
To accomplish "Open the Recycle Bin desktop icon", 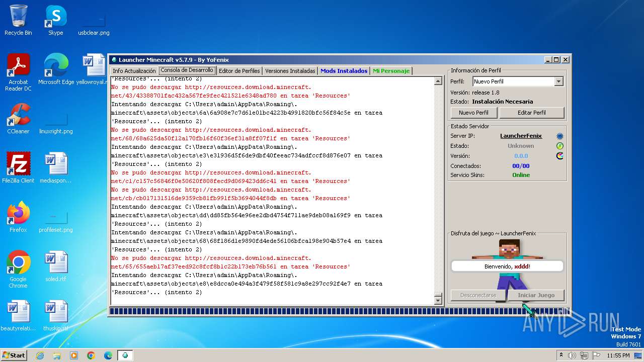I will (18, 21).
